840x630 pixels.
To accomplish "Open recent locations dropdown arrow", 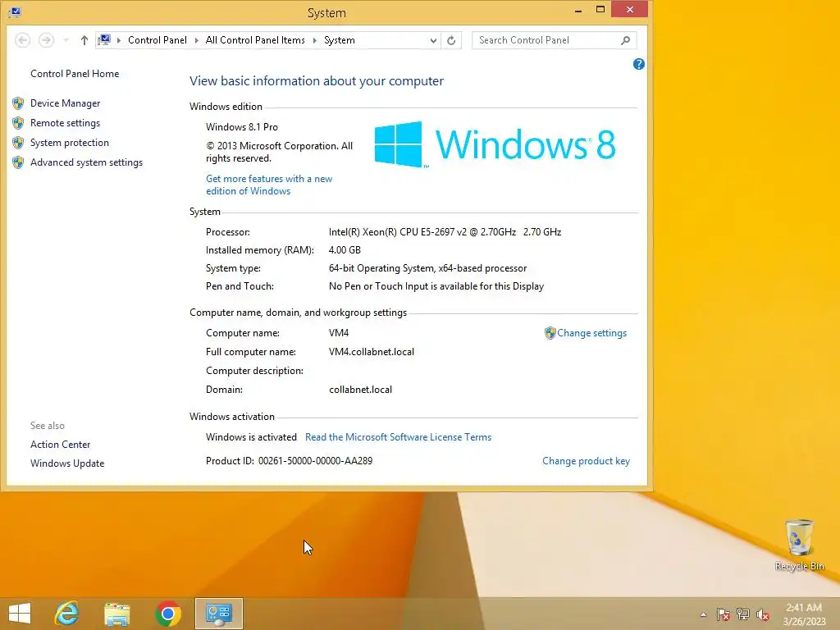I will point(66,40).
